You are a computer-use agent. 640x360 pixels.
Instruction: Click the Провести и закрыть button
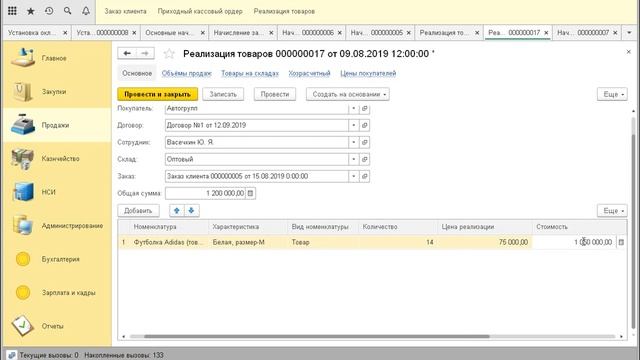(x=158, y=94)
